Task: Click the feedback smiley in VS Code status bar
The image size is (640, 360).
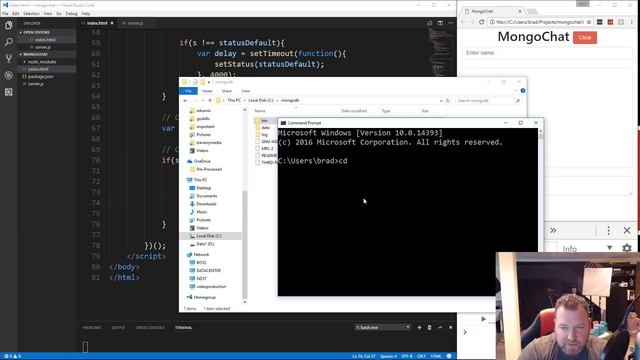Action: pyautogui.click(x=449, y=356)
